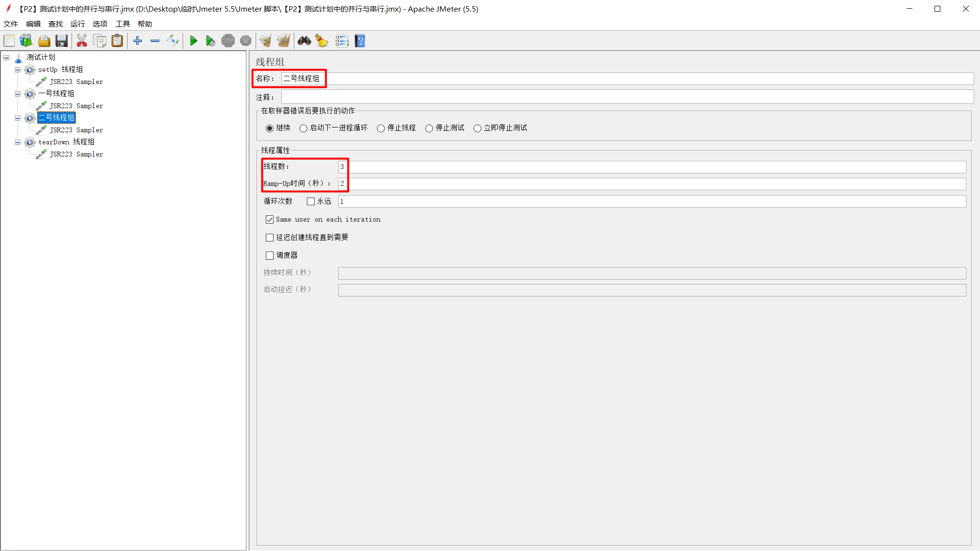Image resolution: width=980 pixels, height=551 pixels.
Task: Click the Clear all results icon
Action: pos(284,41)
